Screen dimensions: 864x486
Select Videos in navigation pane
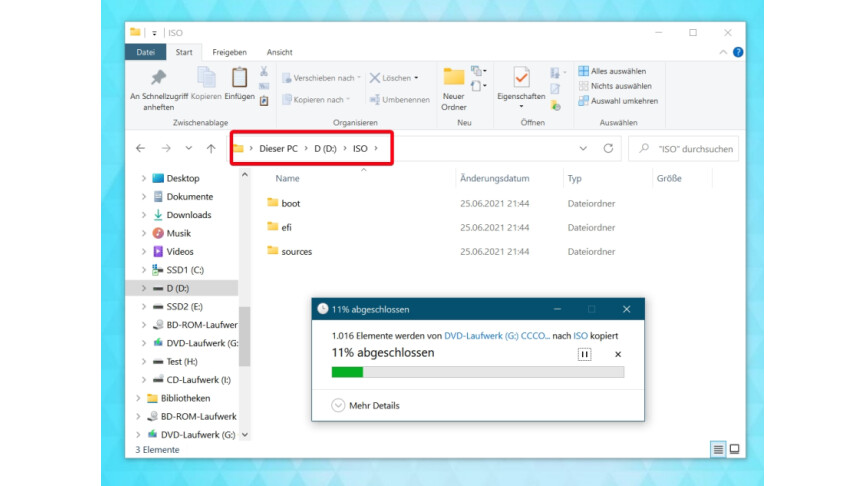coord(180,252)
